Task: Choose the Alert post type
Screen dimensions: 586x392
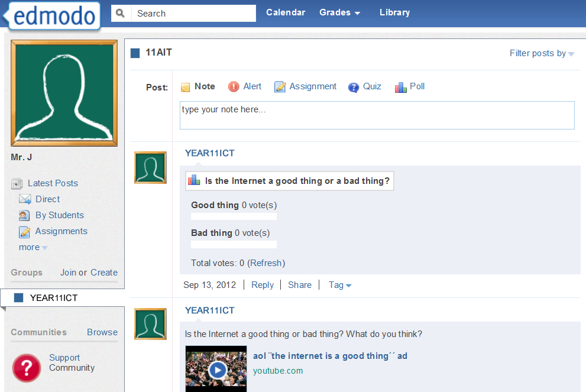Action: pos(252,86)
